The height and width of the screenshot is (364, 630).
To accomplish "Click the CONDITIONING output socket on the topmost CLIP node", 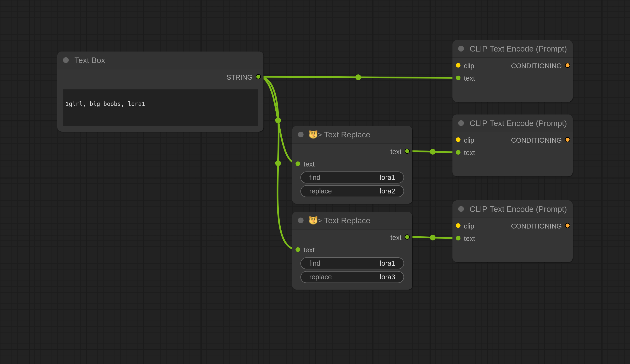I will pos(567,65).
